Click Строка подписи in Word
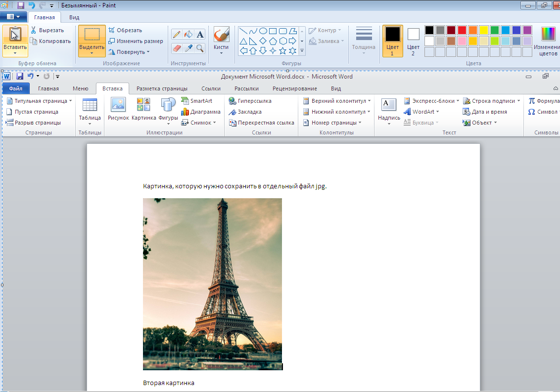560x392 pixels. (x=491, y=101)
